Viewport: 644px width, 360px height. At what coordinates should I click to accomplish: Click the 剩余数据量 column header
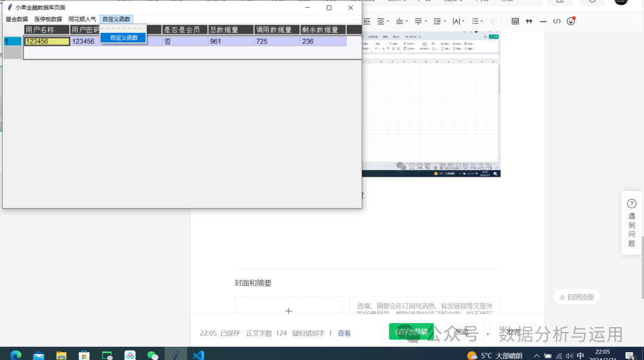pyautogui.click(x=323, y=30)
